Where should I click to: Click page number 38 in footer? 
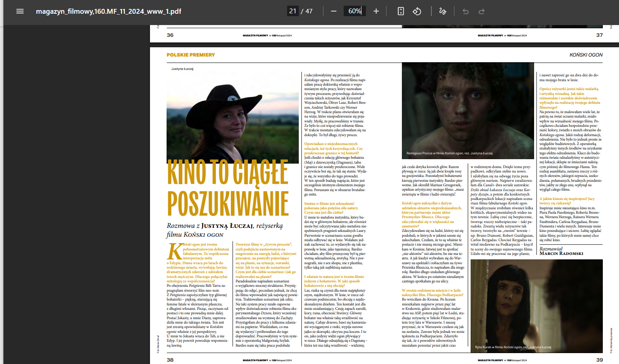pos(170,360)
